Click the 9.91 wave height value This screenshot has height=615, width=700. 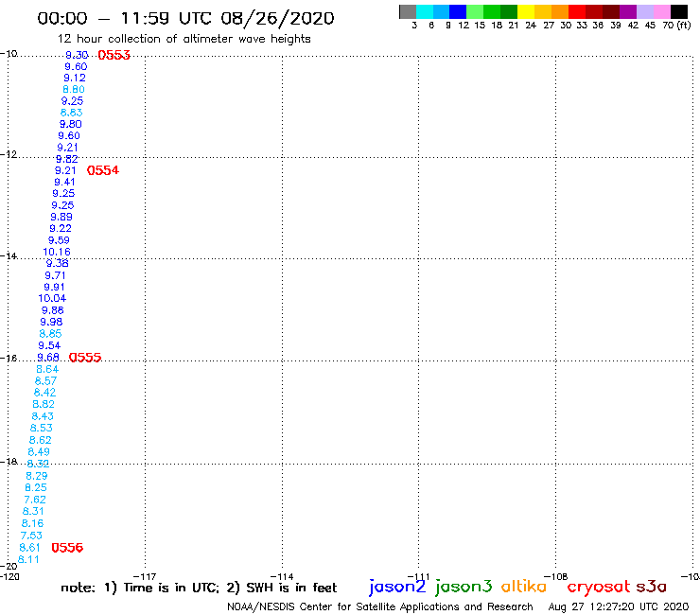pos(55,288)
